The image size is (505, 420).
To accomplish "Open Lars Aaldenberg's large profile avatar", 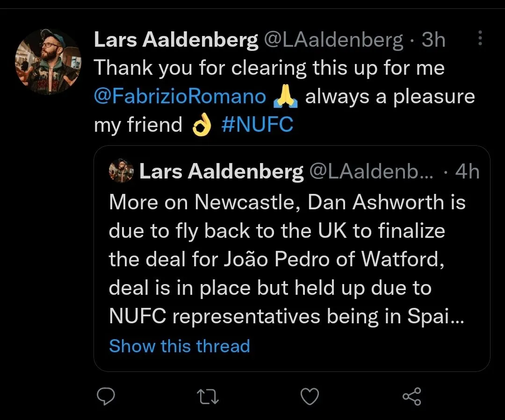I will click(x=49, y=62).
